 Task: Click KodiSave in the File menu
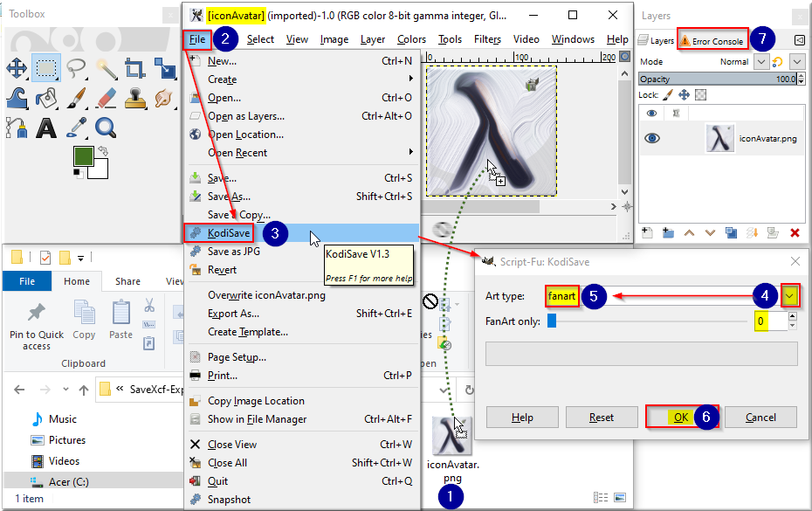click(229, 233)
